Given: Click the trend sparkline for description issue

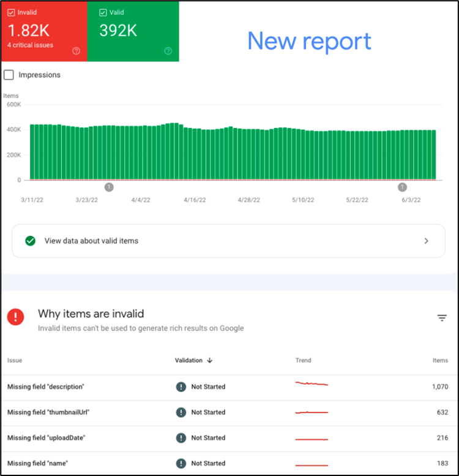Looking at the screenshot, I should pyautogui.click(x=312, y=383).
